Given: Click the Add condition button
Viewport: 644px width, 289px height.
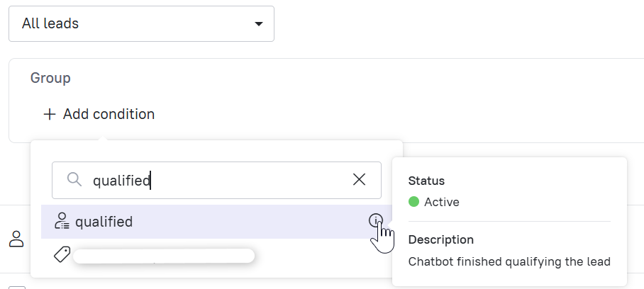Looking at the screenshot, I should [99, 114].
